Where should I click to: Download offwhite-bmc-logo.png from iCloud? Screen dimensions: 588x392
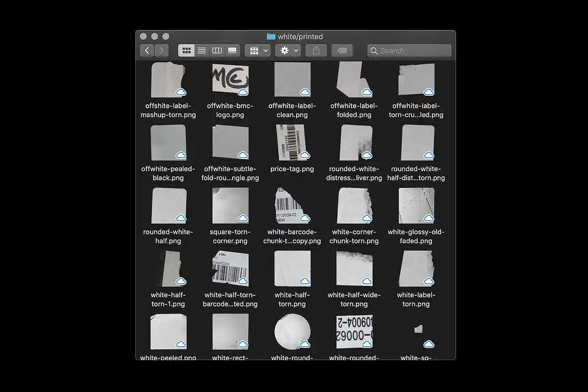(x=243, y=92)
